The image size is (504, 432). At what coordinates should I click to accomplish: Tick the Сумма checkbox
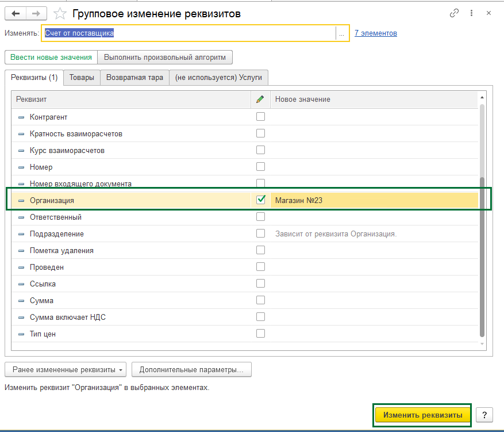click(260, 300)
